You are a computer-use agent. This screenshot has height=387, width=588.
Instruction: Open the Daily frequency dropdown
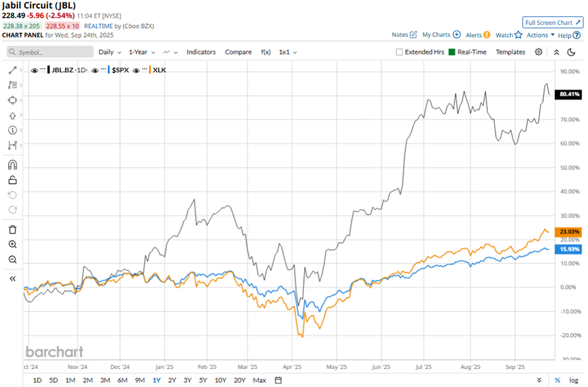click(109, 52)
